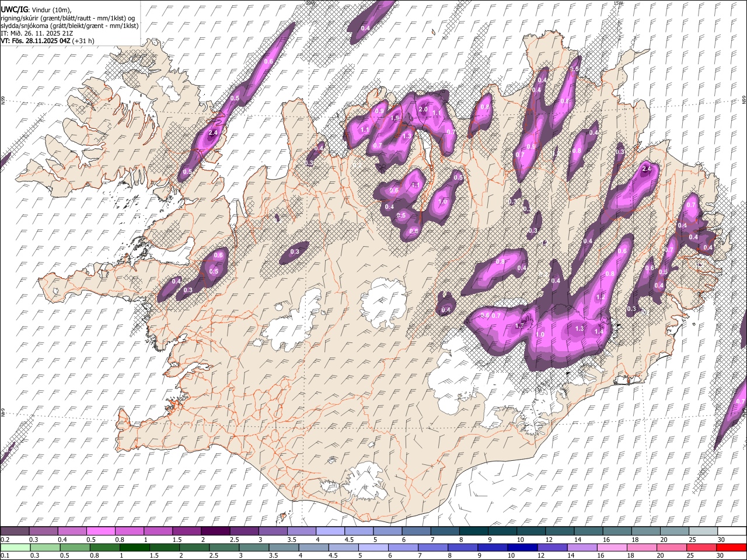Screen dimensions: 747x560
Task: Click the 'VT: Fös. 28.11.2025 04Z (+31 h)' line
Action: (47, 41)
